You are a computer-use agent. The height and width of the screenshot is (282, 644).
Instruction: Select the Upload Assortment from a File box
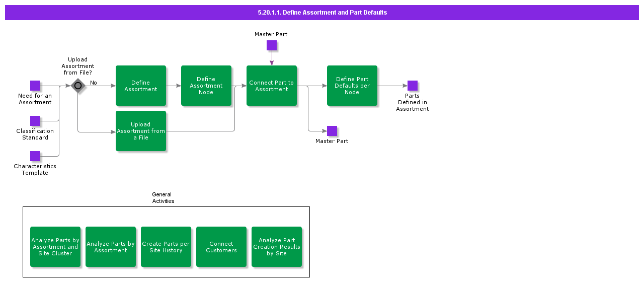click(x=141, y=131)
